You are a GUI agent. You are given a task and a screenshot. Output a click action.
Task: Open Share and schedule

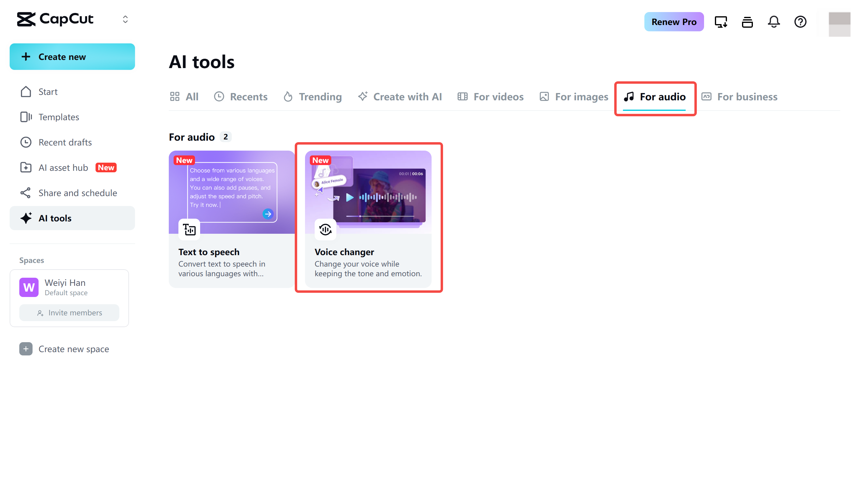(77, 193)
